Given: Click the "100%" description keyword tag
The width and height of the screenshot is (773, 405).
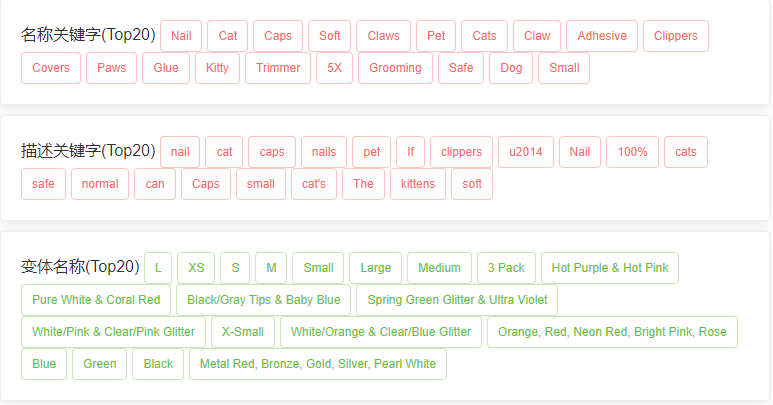Looking at the screenshot, I should pyautogui.click(x=632, y=152).
